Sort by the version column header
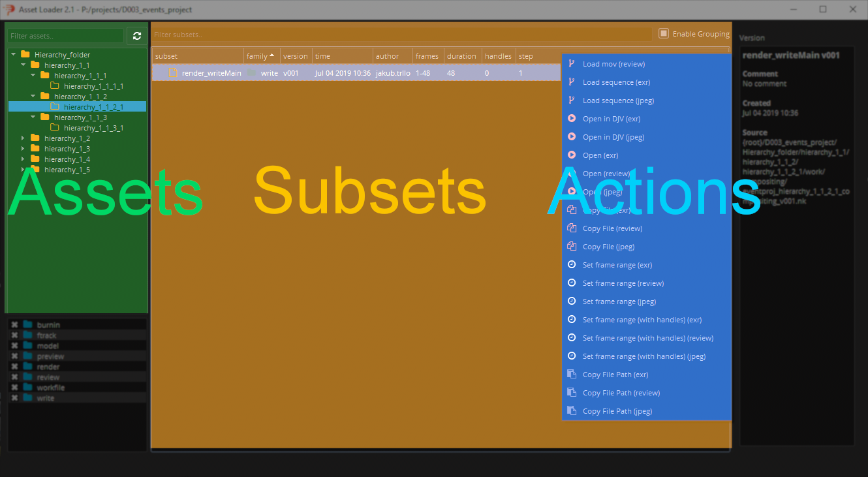868x477 pixels. pyautogui.click(x=296, y=56)
